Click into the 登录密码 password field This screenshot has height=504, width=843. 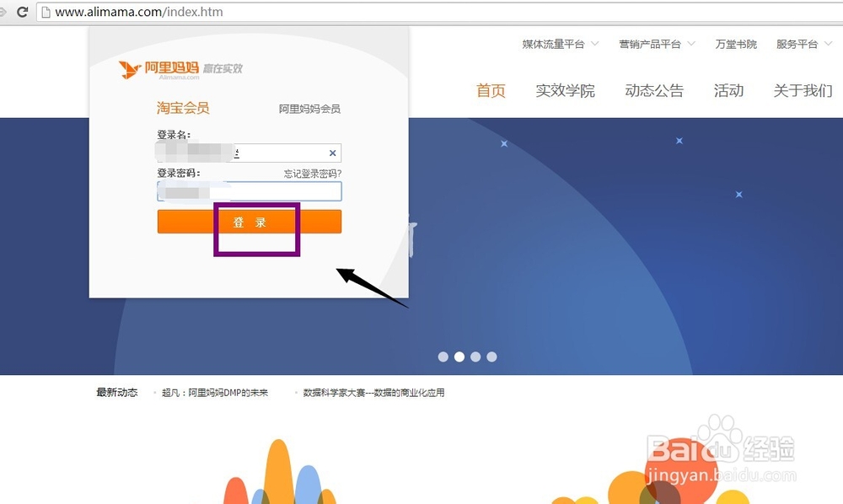tap(249, 191)
